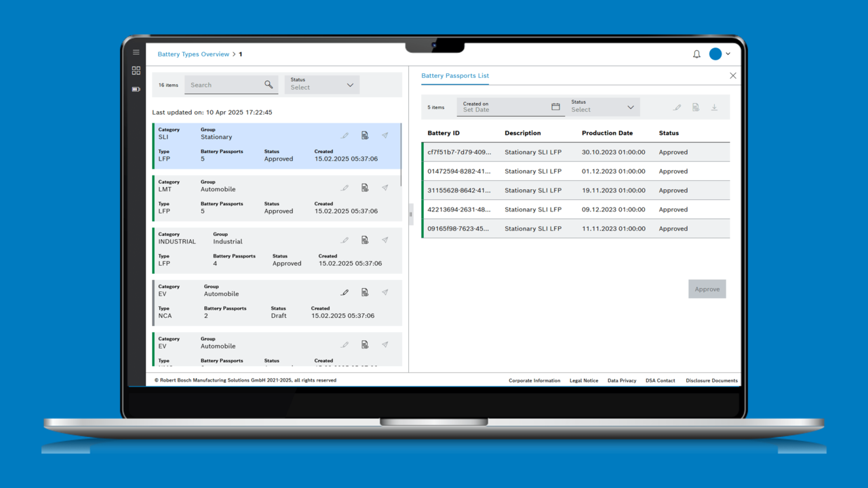Go to Battery Types Overview breadcrumb
The image size is (868, 488).
193,54
